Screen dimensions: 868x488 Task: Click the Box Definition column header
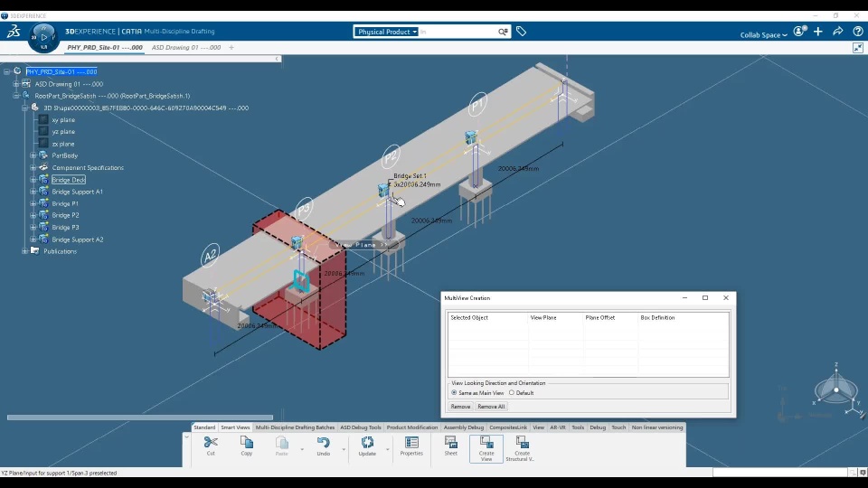point(684,317)
